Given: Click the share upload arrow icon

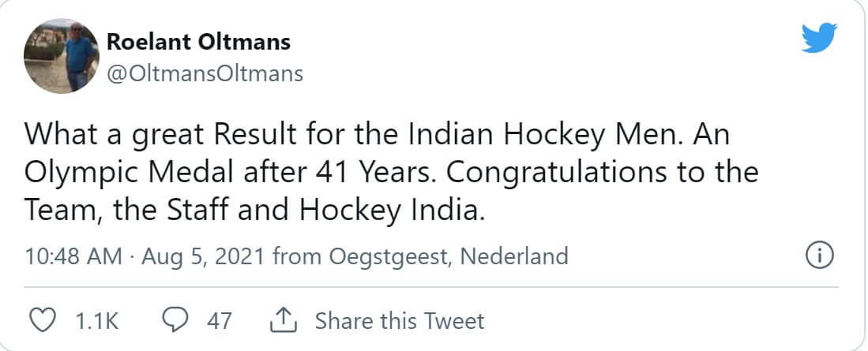Looking at the screenshot, I should pyautogui.click(x=281, y=320).
